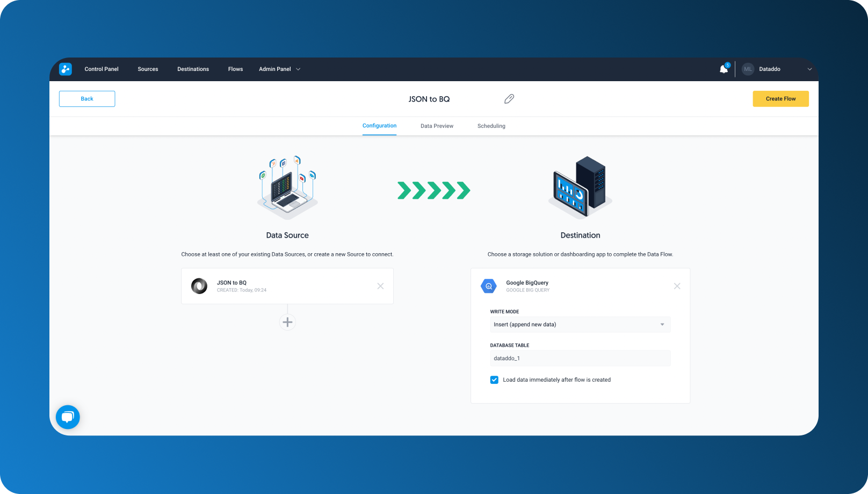The height and width of the screenshot is (494, 868).
Task: Click the pencil icon to rename flow
Action: click(x=509, y=99)
